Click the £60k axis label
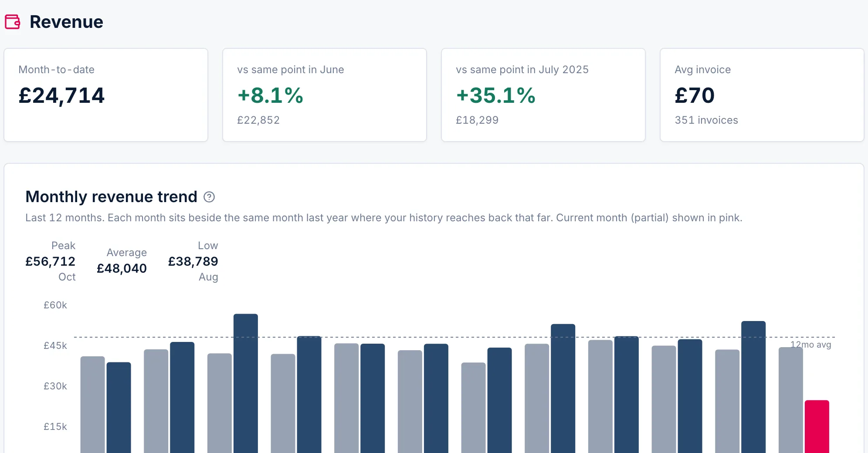This screenshot has width=868, height=453. (x=55, y=305)
